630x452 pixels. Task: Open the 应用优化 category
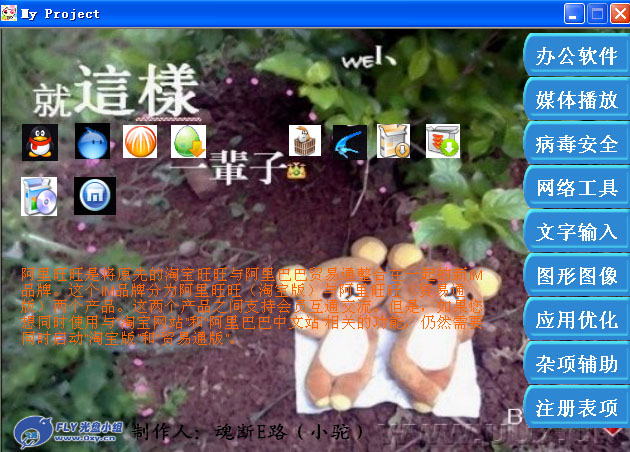click(577, 320)
